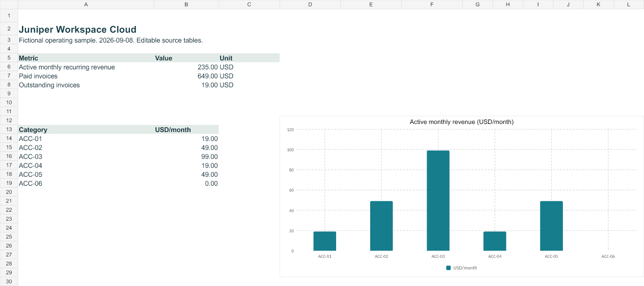Screen dimensions: 644x286
Task: Select the 'Outstanding invoices' cell
Action: [86, 85]
